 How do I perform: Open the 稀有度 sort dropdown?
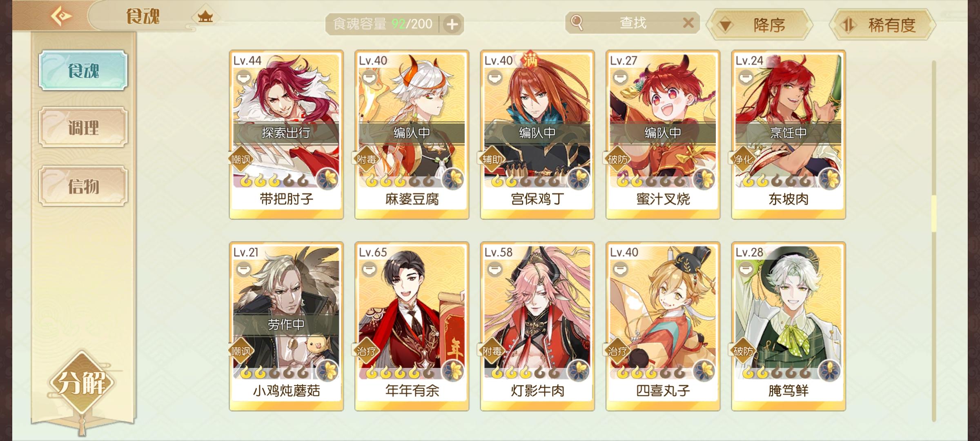click(x=882, y=25)
